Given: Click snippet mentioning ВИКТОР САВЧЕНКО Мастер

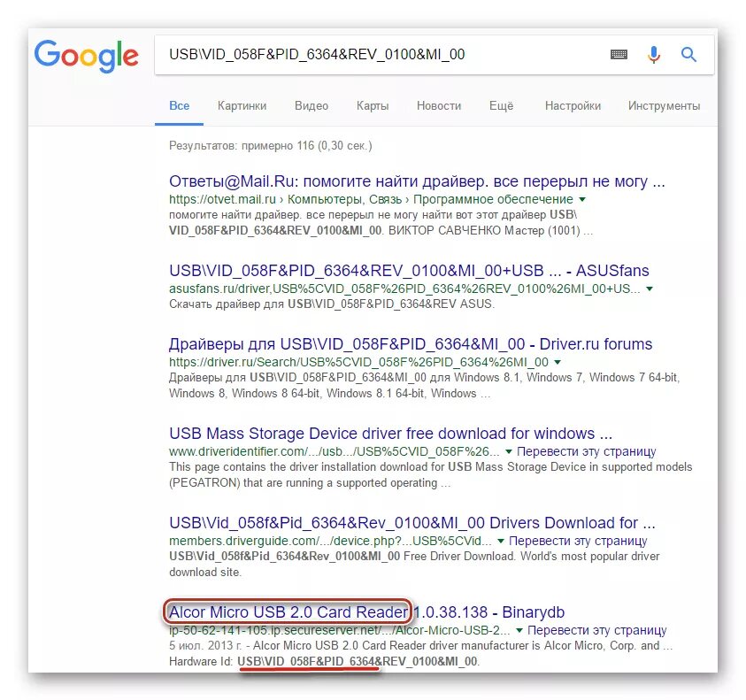Looking at the screenshot, I should coord(381,223).
